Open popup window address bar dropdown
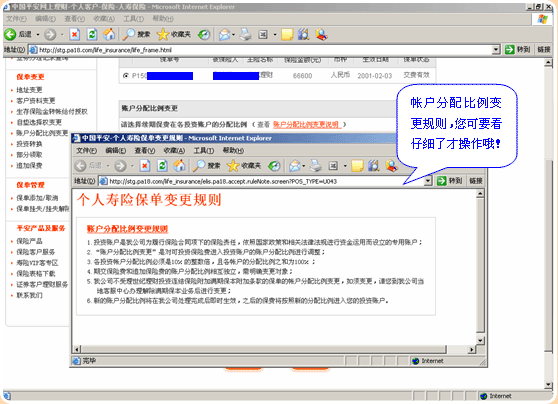Viewport: 558px width, 404px height. coord(428,181)
